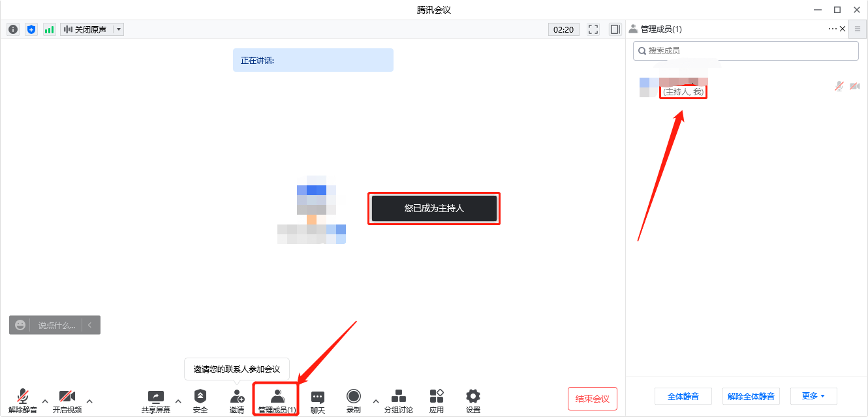
Task: Click the 结束会议 end meeting button
Action: [593, 399]
